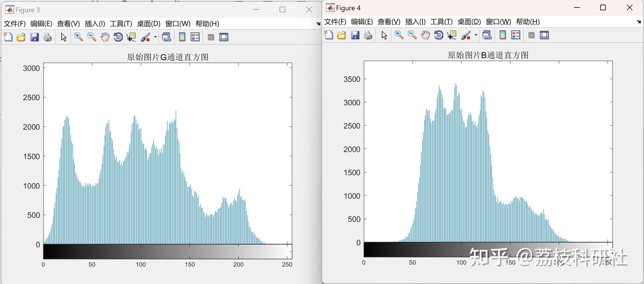Open 工具(T) menu in Figure 3

pyautogui.click(x=121, y=24)
